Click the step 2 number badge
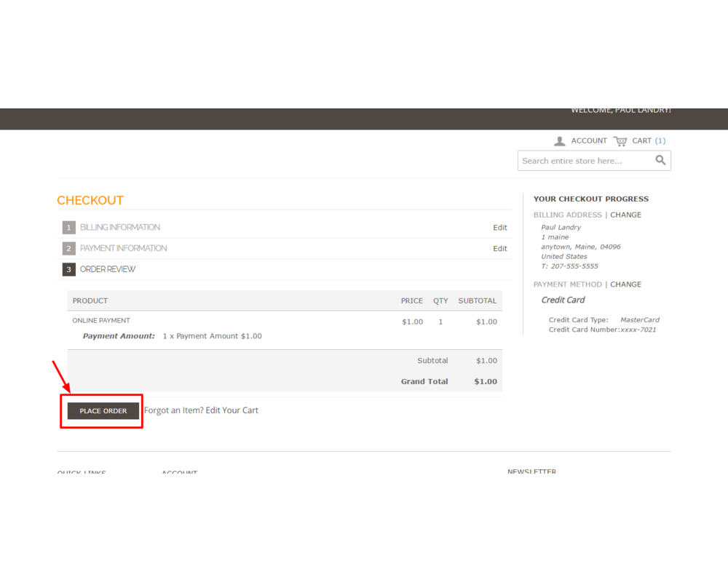 tap(69, 249)
